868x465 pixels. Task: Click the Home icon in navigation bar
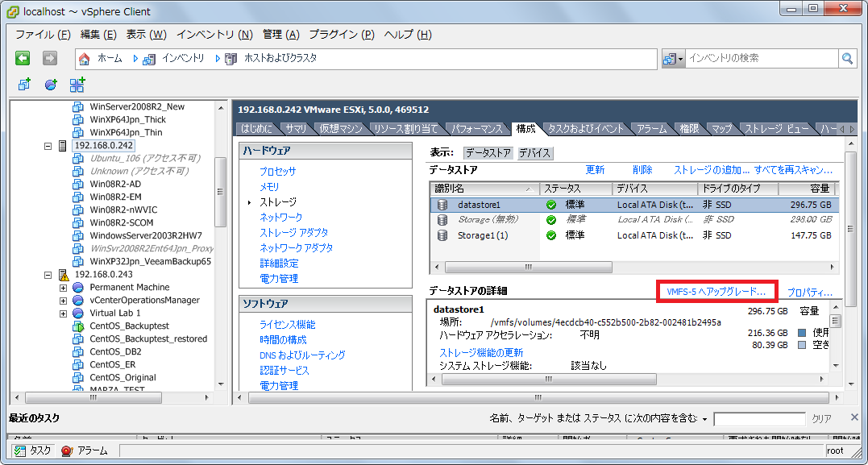click(84, 58)
